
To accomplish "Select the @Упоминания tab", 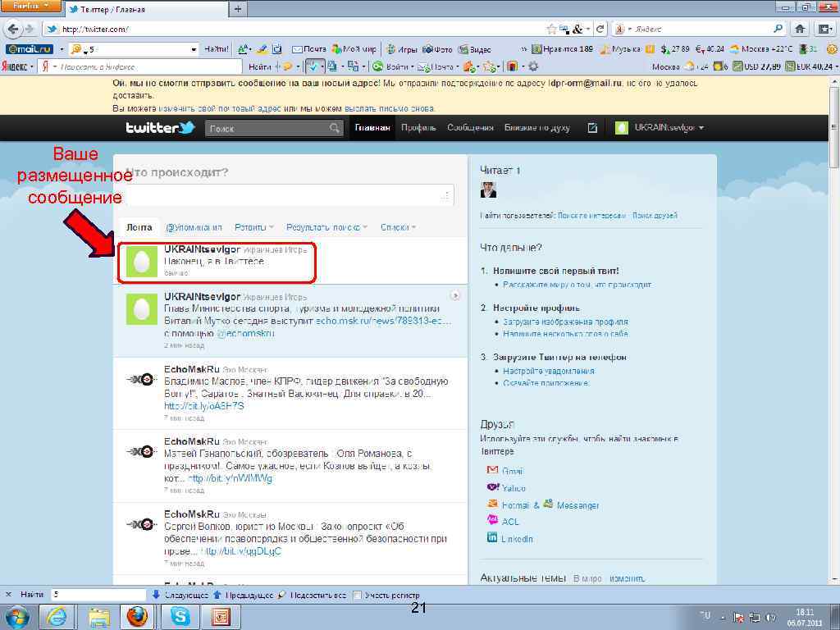I will pyautogui.click(x=194, y=227).
